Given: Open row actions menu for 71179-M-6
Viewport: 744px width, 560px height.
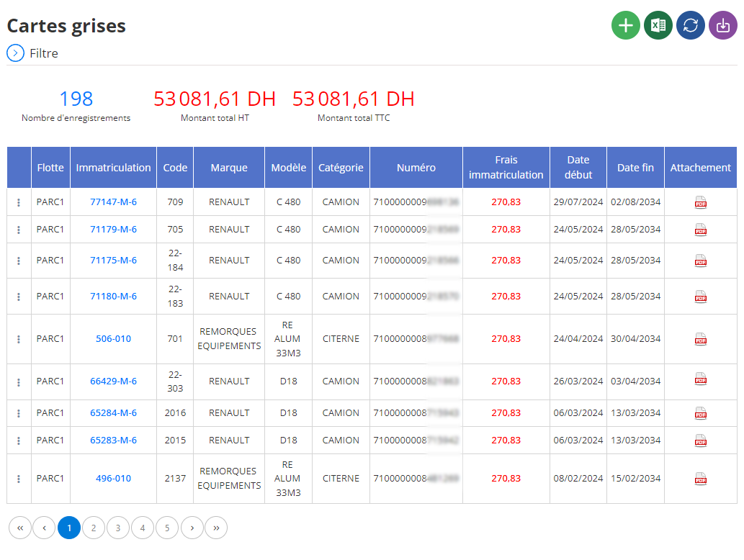Looking at the screenshot, I should pos(19,230).
